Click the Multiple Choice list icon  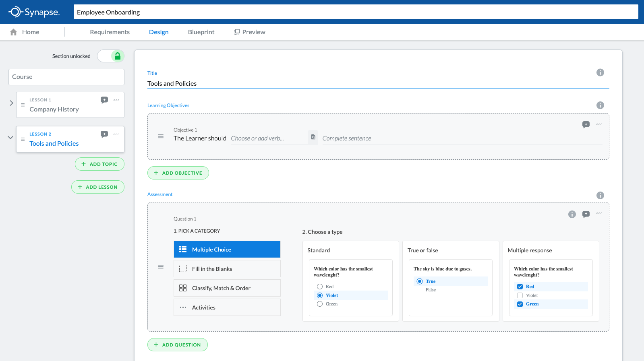click(x=183, y=249)
